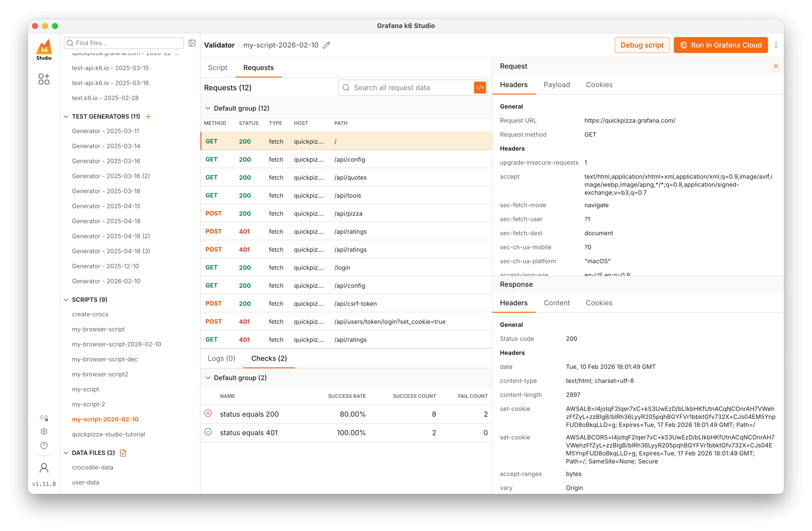Screen dimensions: 812x531
Task: Open settings gear icon in sidebar
Action: pos(44,432)
